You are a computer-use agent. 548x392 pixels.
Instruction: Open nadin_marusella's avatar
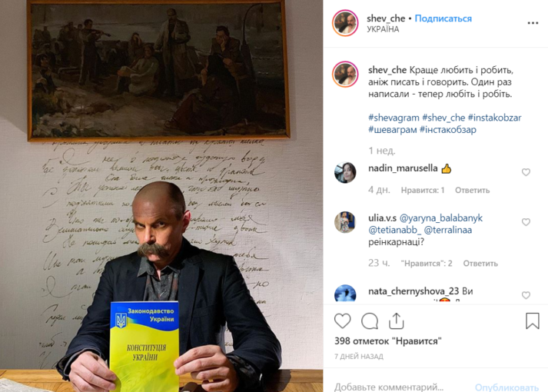point(345,173)
